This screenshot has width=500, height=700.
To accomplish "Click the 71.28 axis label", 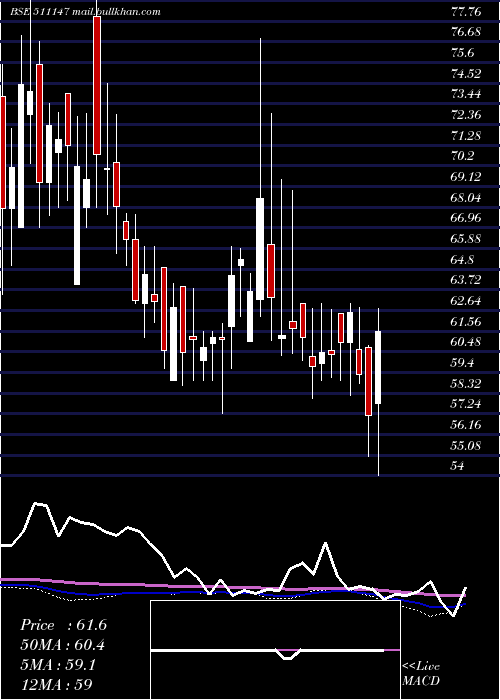I will pyautogui.click(x=466, y=135).
